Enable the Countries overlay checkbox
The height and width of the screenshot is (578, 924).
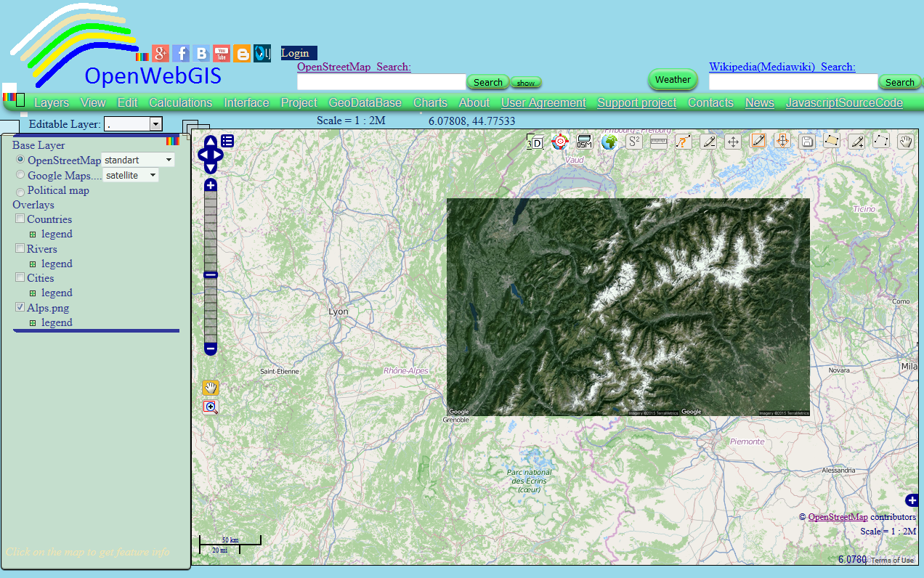tap(20, 219)
